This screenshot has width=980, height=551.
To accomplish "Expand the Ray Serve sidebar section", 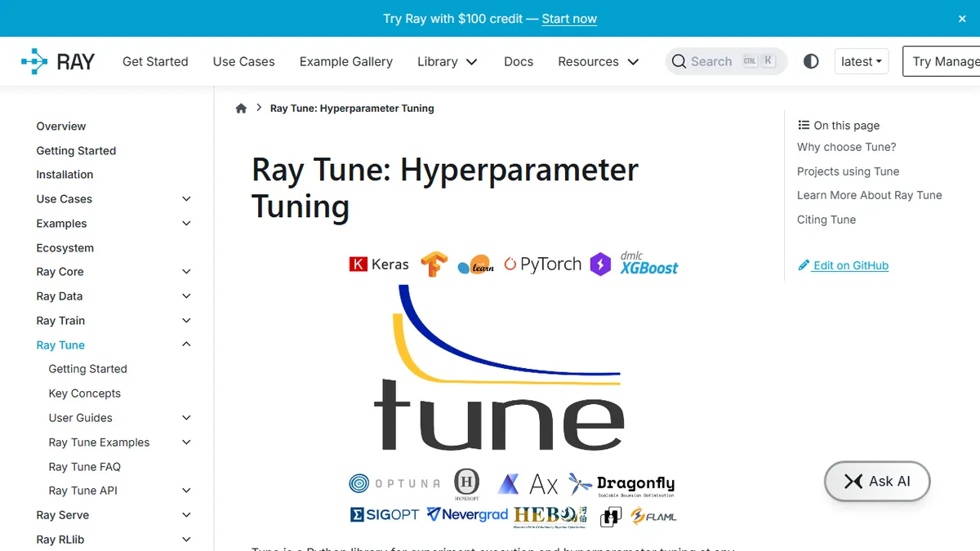I will coord(186,515).
